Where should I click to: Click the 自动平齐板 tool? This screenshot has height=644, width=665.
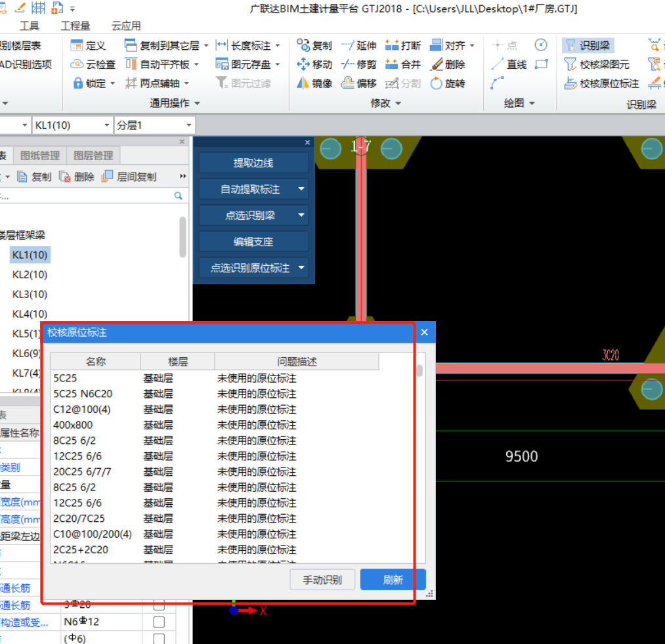point(157,64)
